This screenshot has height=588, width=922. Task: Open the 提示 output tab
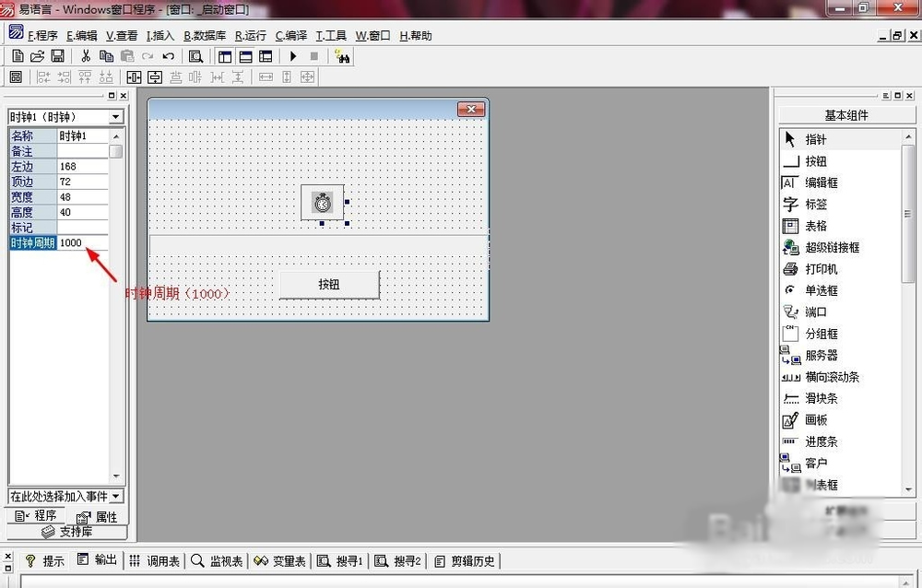pos(44,561)
